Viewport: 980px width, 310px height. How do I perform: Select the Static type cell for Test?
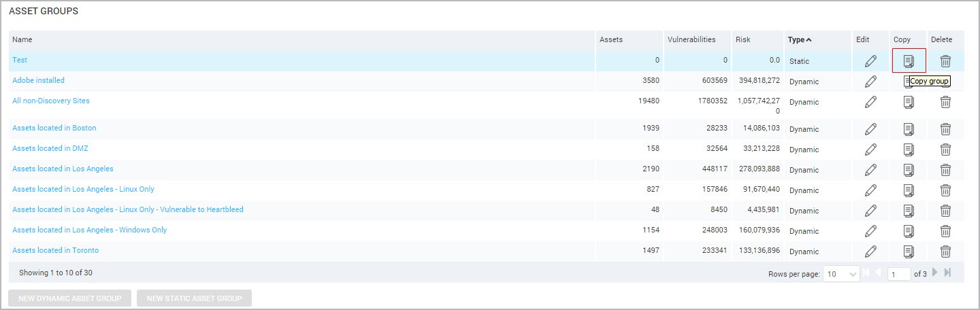pyautogui.click(x=800, y=61)
